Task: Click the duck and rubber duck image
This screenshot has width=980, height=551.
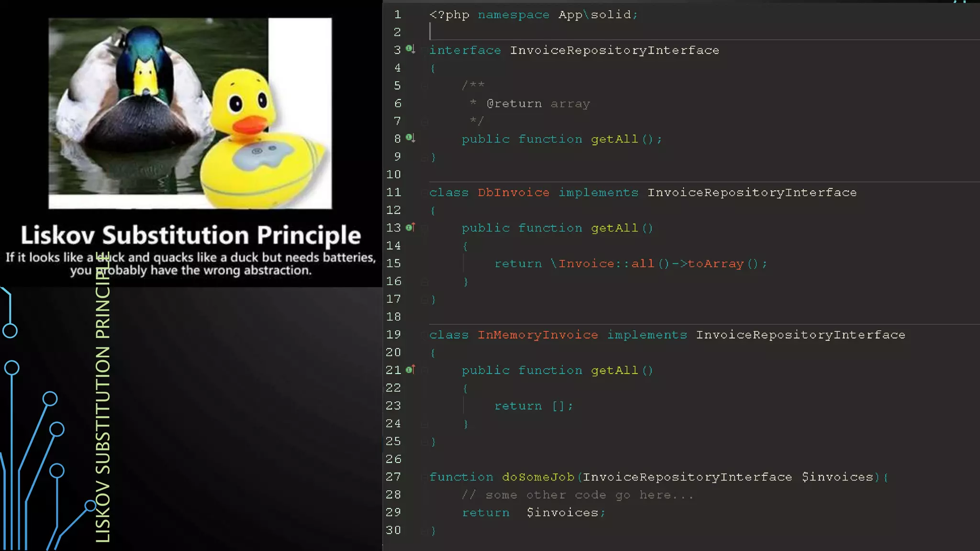Action: [190, 113]
